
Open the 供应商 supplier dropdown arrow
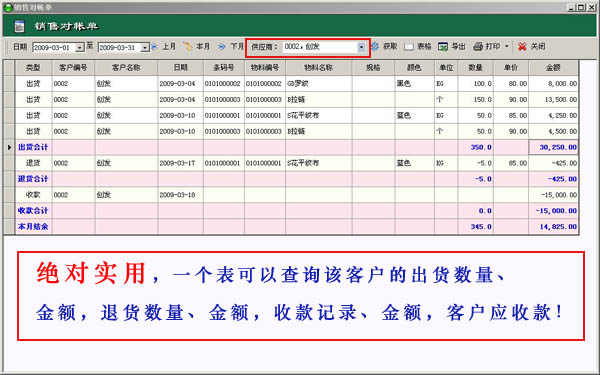[x=361, y=47]
